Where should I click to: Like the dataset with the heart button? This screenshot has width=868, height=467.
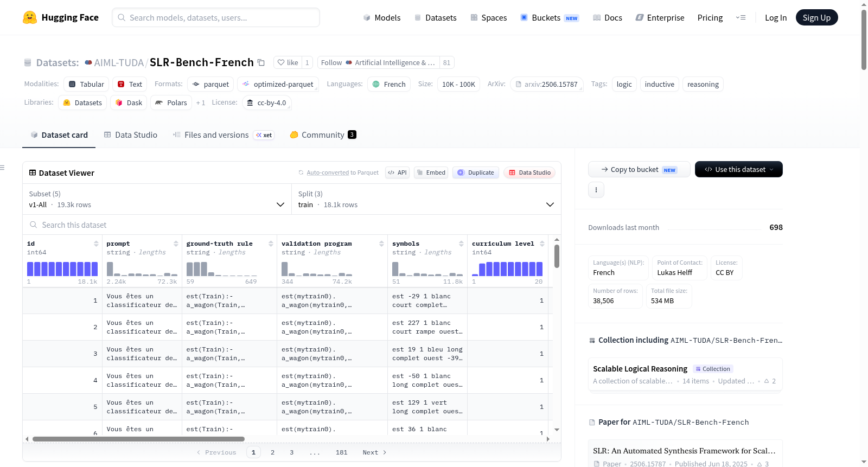[288, 62]
